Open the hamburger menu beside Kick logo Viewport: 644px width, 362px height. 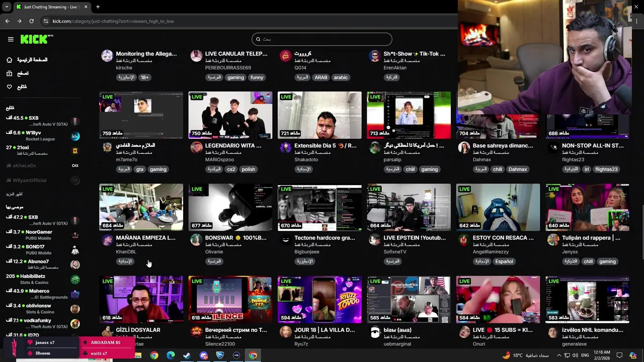pyautogui.click(x=11, y=39)
